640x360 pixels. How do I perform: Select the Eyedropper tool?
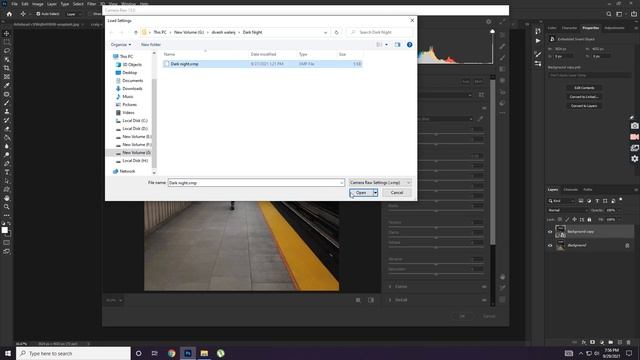click(7, 85)
